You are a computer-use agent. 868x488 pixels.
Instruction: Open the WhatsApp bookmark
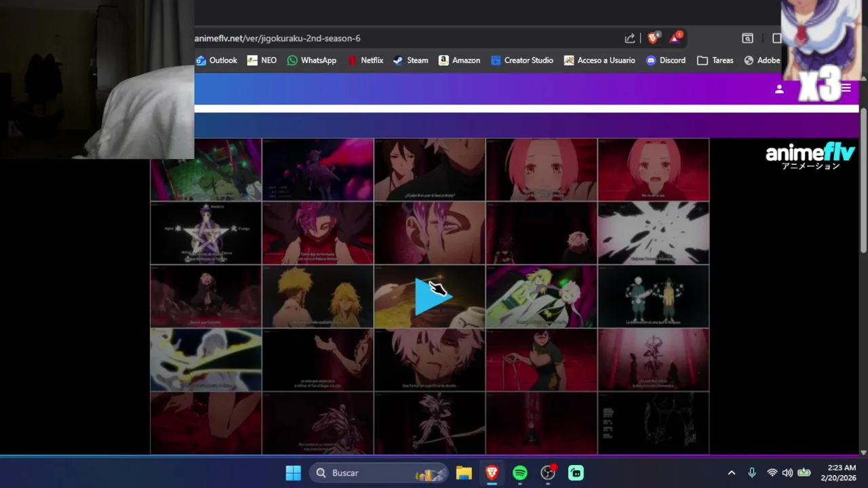pyautogui.click(x=311, y=60)
